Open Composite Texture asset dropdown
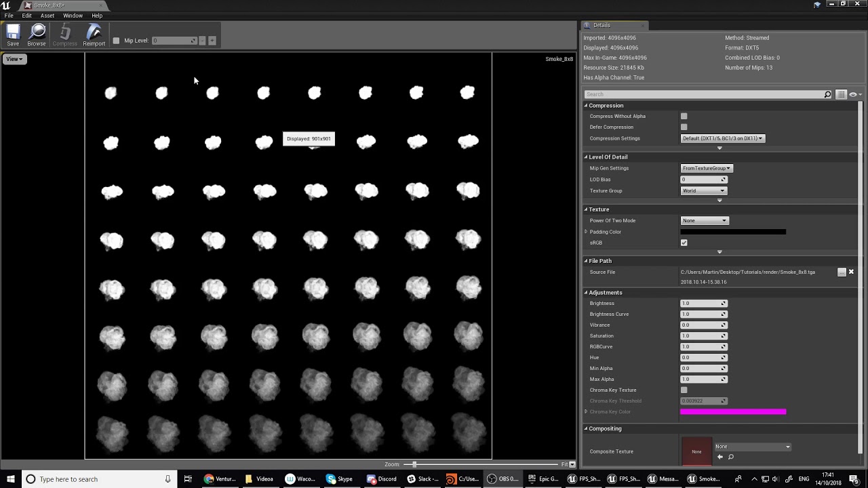 point(753,447)
